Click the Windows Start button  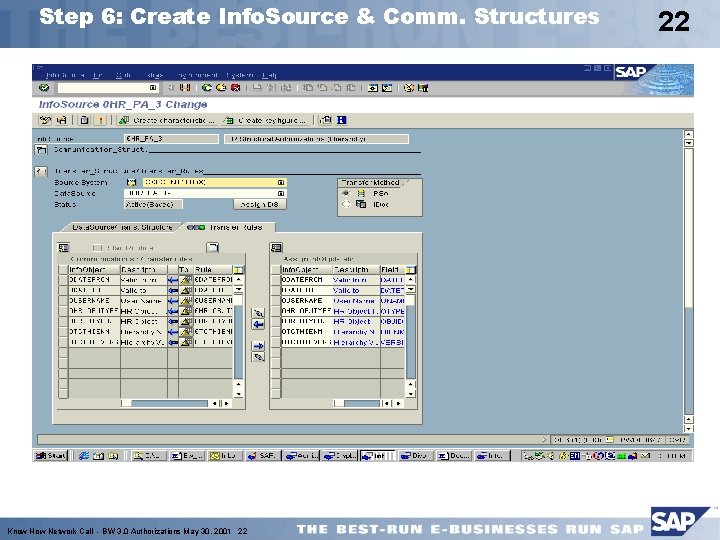[x=51, y=456]
